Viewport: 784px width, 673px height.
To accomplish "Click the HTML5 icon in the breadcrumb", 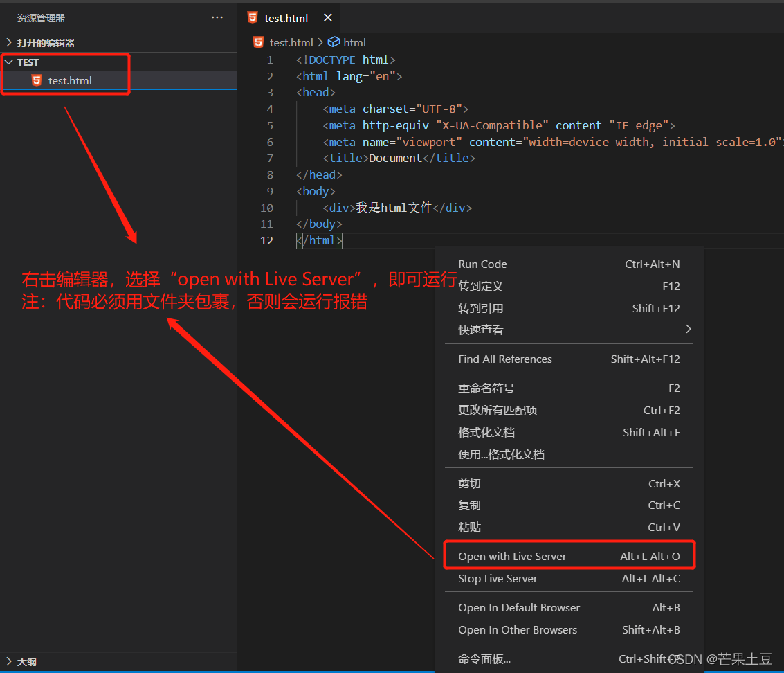I will [x=259, y=42].
